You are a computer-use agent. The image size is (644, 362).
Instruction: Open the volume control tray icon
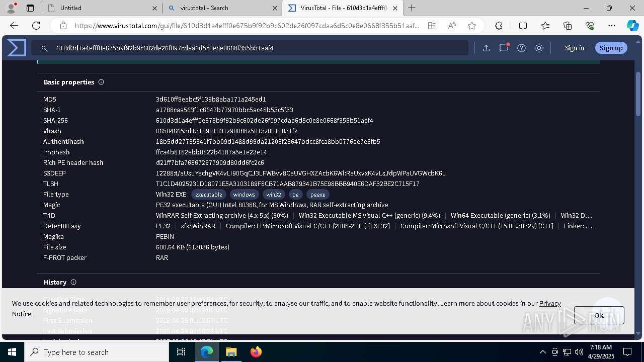[579, 352]
